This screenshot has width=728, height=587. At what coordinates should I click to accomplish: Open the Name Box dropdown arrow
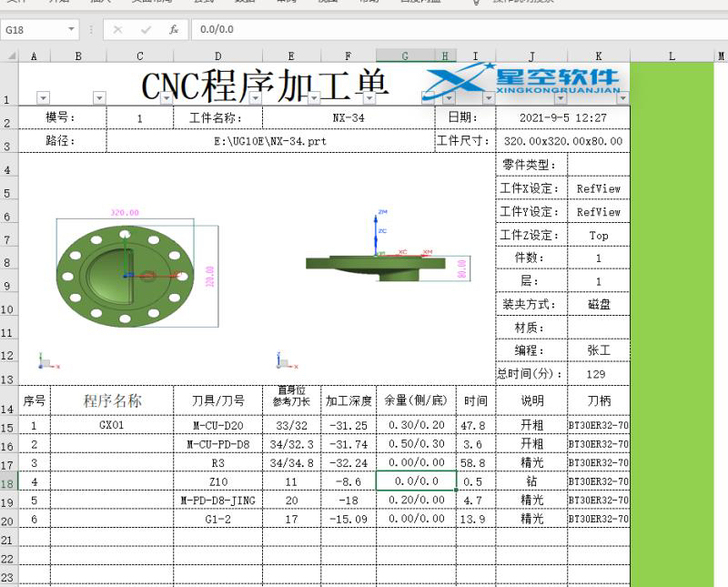[71, 29]
